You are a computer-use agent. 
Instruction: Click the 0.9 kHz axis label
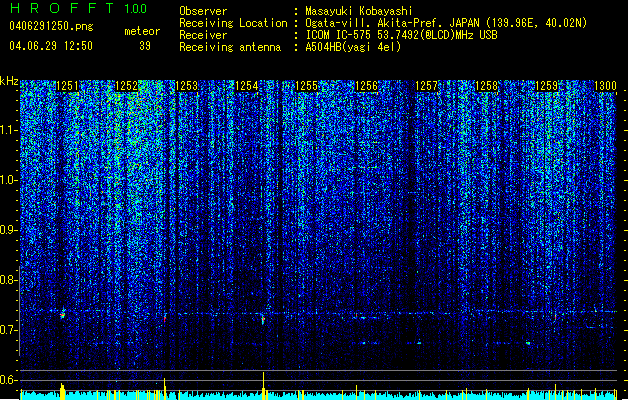pos(9,230)
